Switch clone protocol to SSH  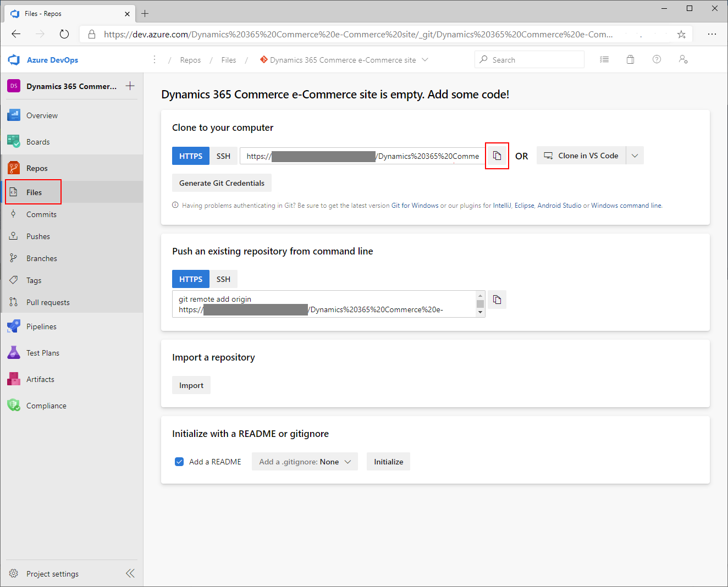223,156
